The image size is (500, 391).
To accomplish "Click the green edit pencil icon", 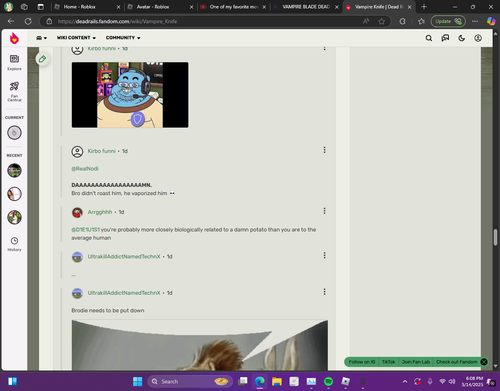I will (x=42, y=59).
